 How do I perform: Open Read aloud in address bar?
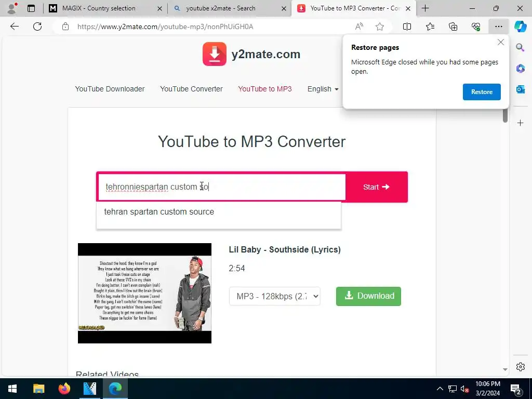pyautogui.click(x=359, y=26)
